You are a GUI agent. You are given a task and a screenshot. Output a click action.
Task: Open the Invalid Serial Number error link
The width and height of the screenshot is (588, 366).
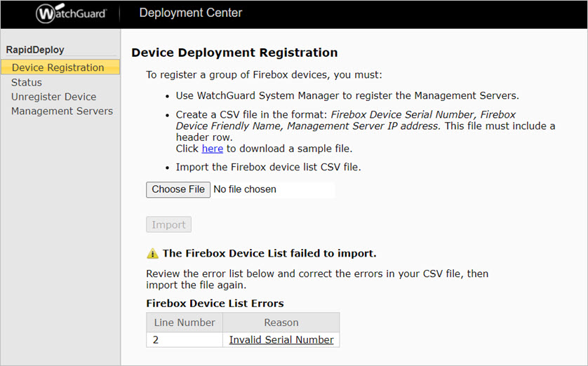click(x=281, y=339)
